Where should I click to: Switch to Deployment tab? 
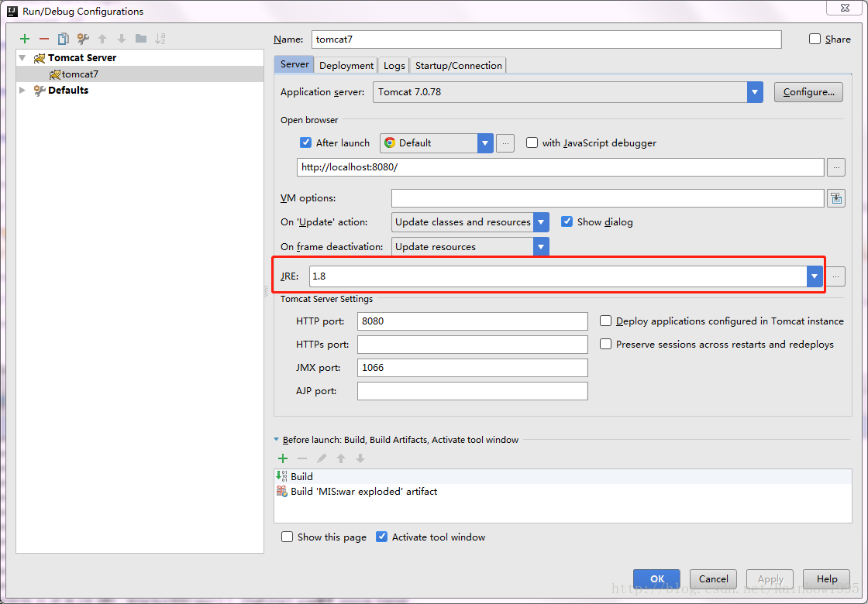tap(346, 65)
